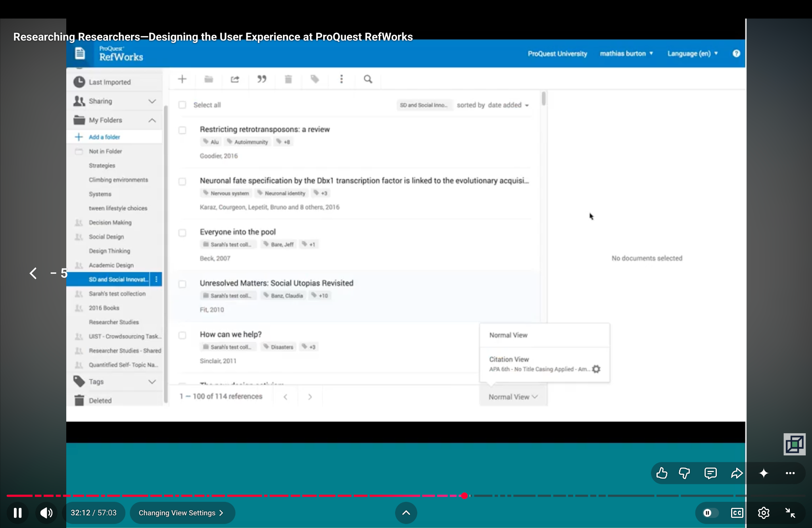Click the reference list vertical scrollbar
812x528 pixels.
click(543, 99)
